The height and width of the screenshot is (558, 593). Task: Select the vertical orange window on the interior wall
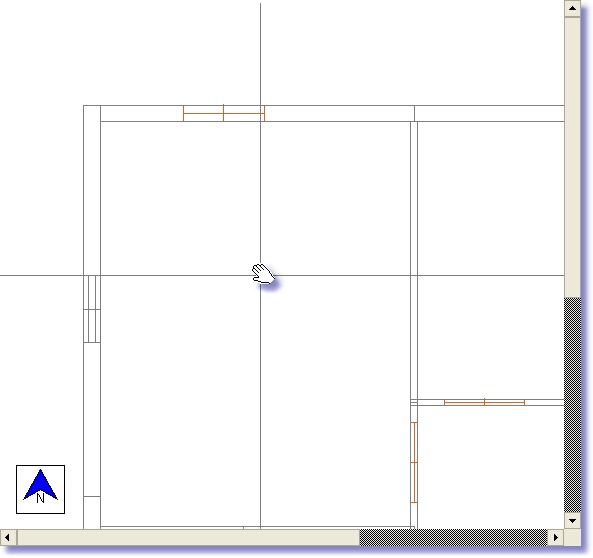pos(414,462)
